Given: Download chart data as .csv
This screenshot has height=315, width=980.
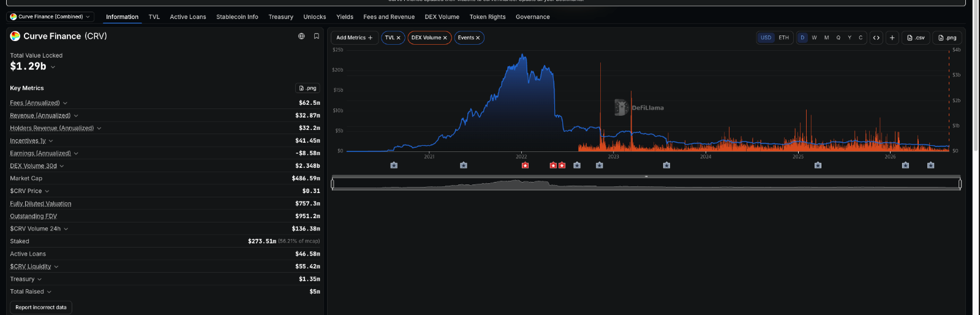Looking at the screenshot, I should click(x=916, y=37).
